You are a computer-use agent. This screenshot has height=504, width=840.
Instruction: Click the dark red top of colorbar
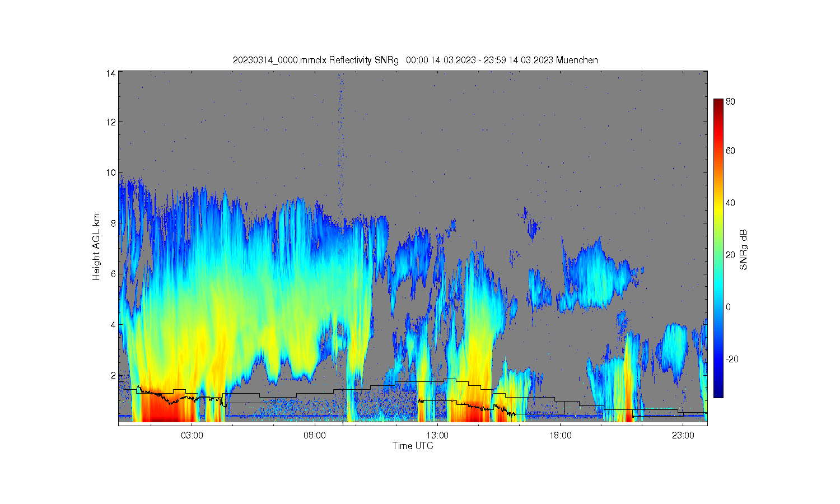718,102
